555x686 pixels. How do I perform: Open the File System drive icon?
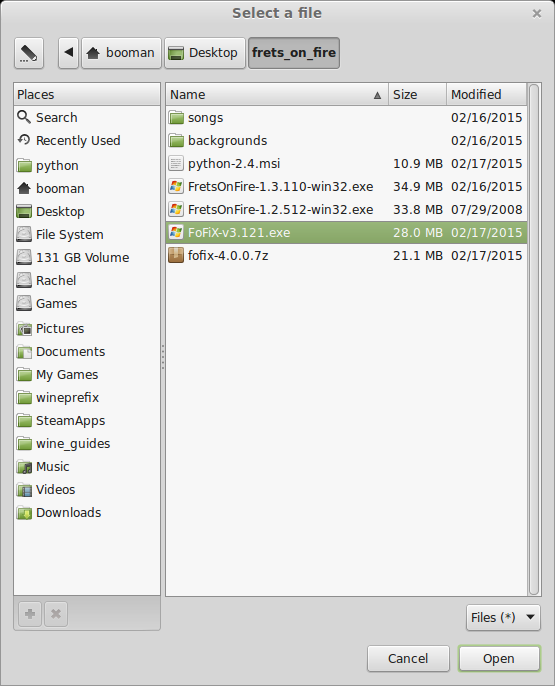point(24,234)
